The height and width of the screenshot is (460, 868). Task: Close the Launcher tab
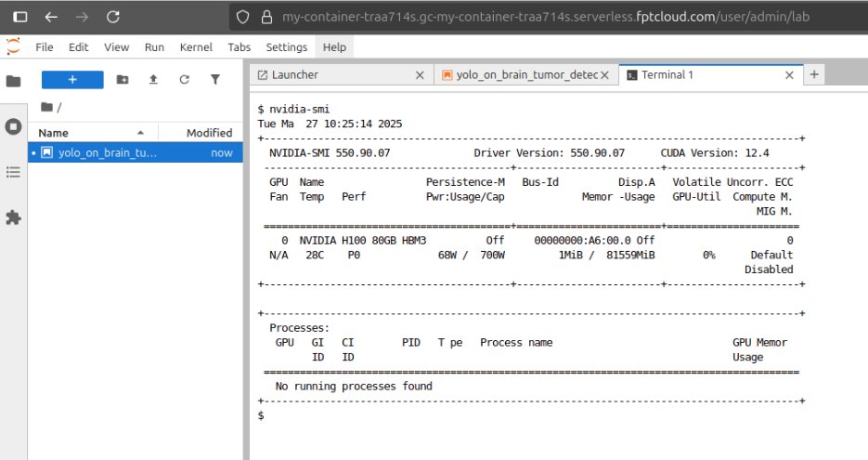click(x=420, y=75)
